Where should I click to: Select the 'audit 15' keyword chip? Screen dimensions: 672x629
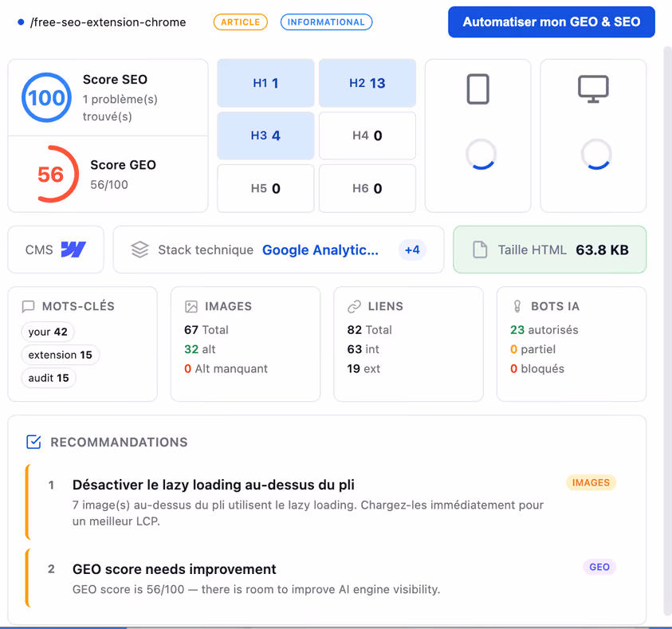tap(49, 378)
